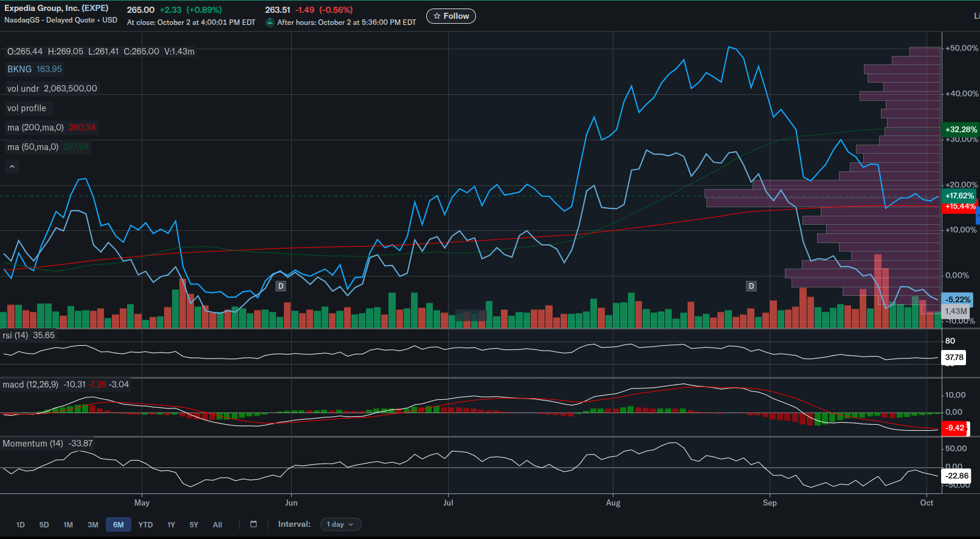The image size is (980, 539).
Task: Switch to the 1M range
Action: coord(68,524)
